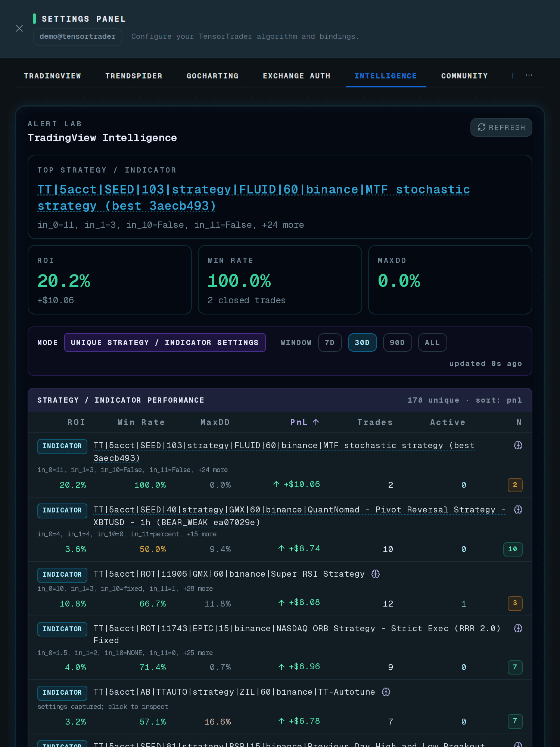Click the '+$6.78' PnL value
560x747 pixels.
[x=304, y=721]
